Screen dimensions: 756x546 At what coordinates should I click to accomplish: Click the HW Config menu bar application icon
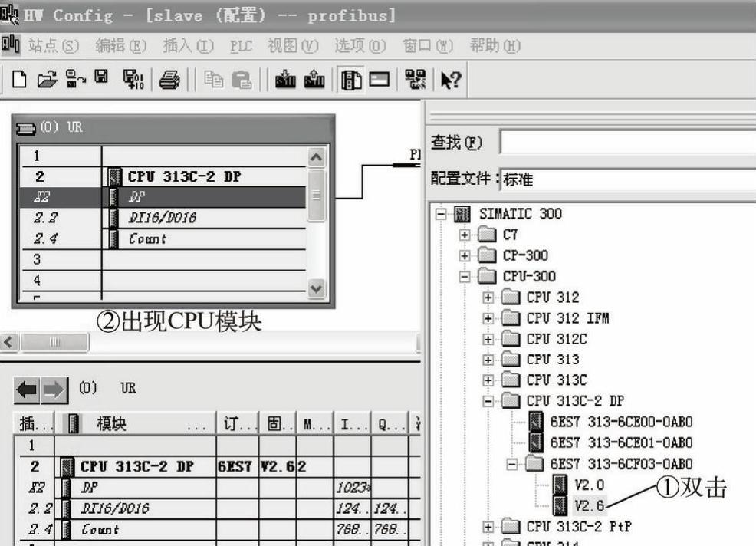(10, 44)
